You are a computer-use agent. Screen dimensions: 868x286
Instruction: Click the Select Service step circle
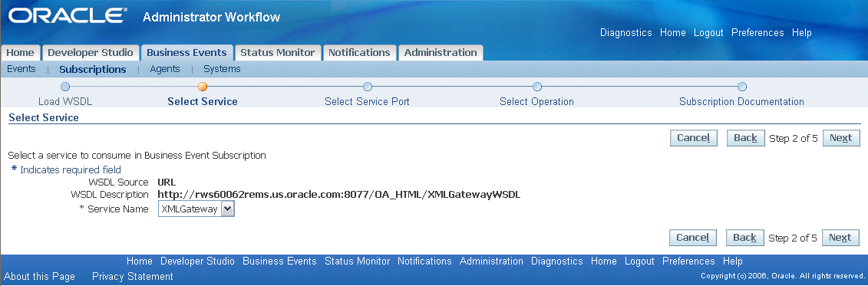[x=203, y=87]
